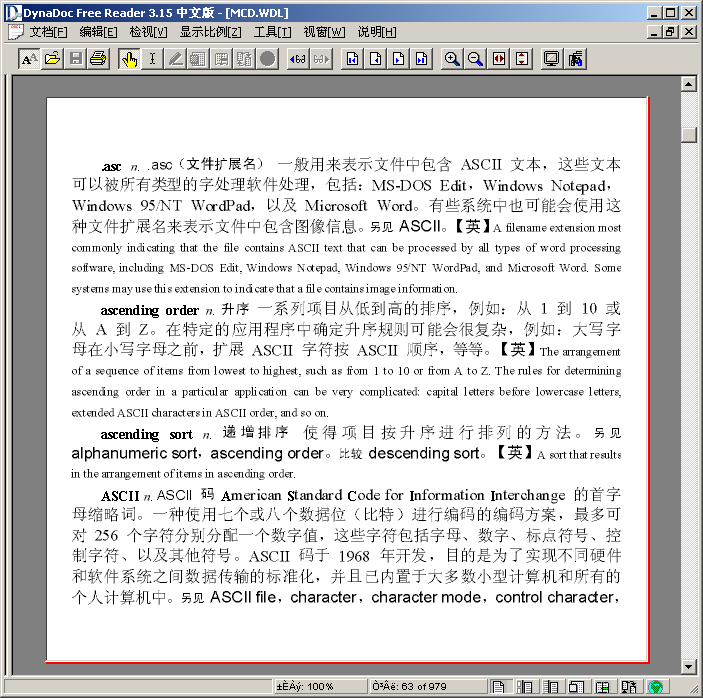Click the pencil annotation tool icon
703x698 pixels.
click(175, 59)
